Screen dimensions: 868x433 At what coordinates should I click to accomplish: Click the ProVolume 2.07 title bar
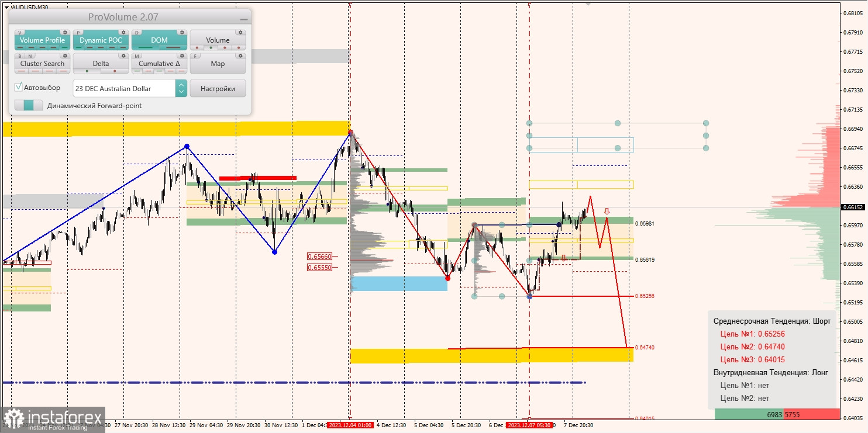130,18
